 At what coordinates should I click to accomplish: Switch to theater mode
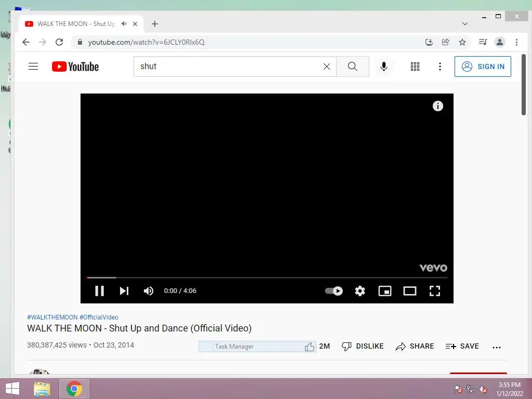(x=410, y=291)
